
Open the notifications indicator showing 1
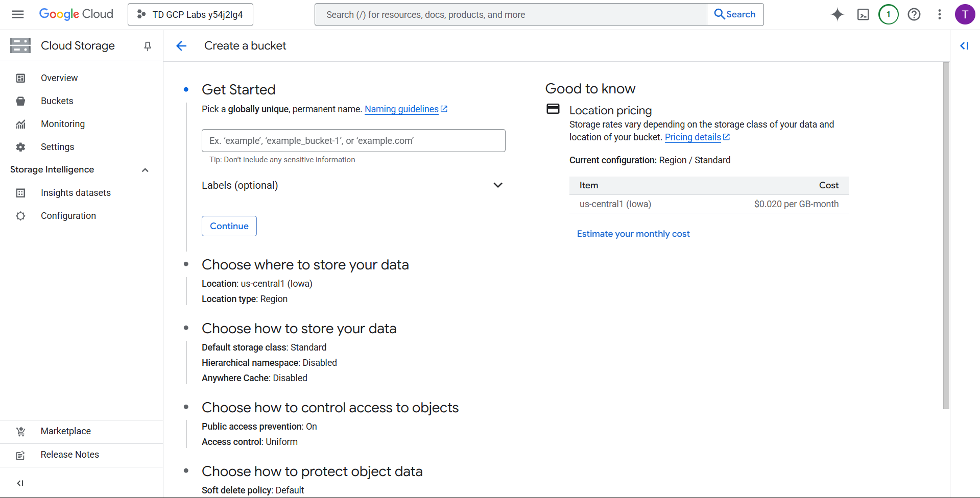(x=888, y=14)
